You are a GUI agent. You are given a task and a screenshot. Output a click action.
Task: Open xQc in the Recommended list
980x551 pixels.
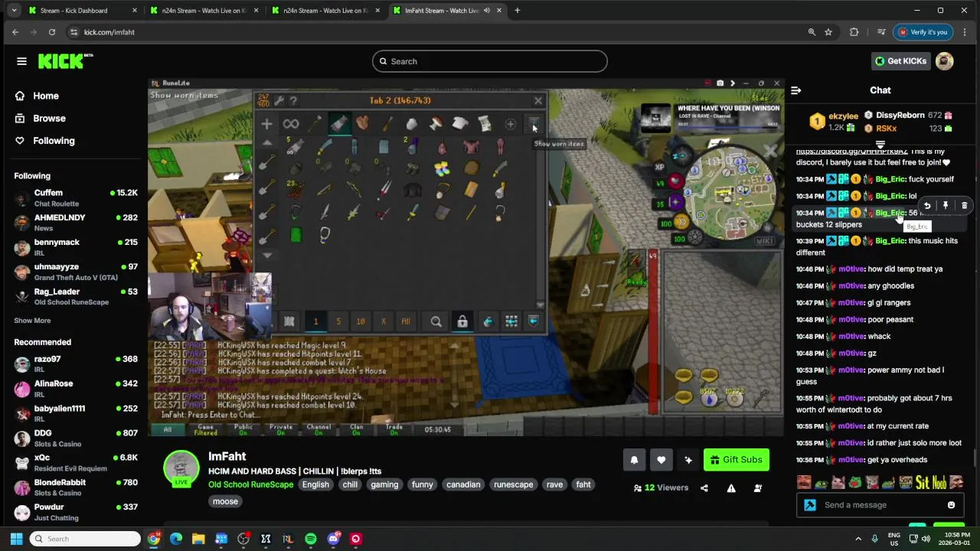tap(75, 463)
